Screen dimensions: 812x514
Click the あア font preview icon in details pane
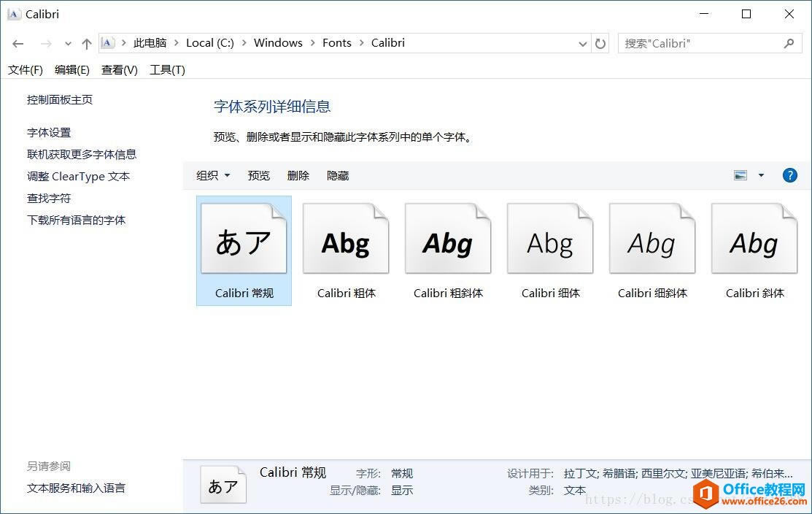pyautogui.click(x=223, y=484)
